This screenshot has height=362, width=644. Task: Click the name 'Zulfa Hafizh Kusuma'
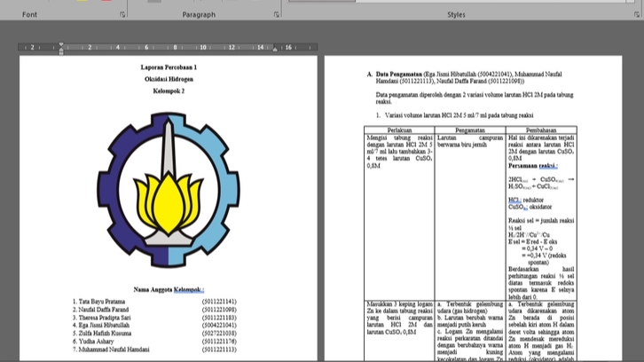click(x=105, y=334)
